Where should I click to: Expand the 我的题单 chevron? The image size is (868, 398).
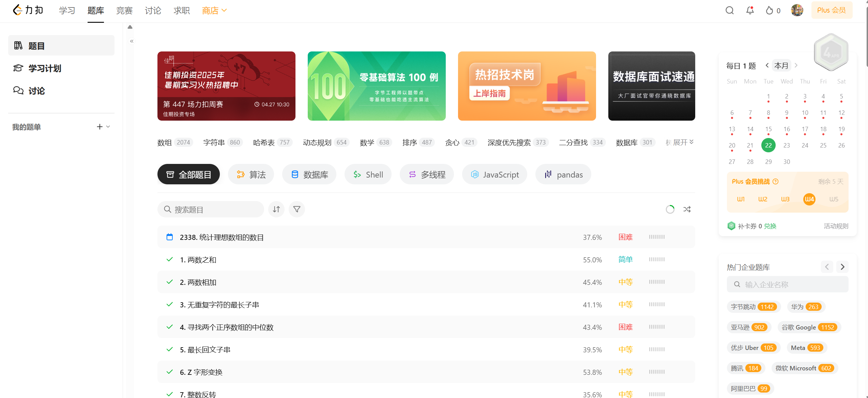coord(108,127)
